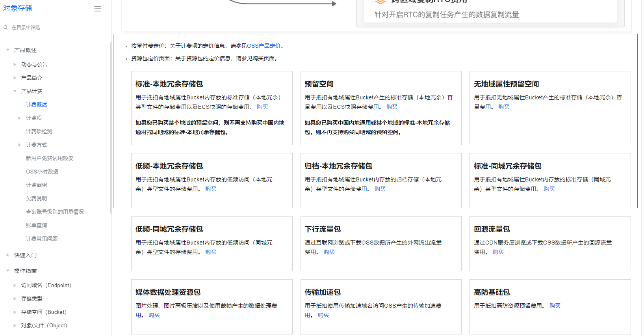Click the sidebar vertical scrollbar
Viewport: 644px width, 336px height.
(111, 128)
